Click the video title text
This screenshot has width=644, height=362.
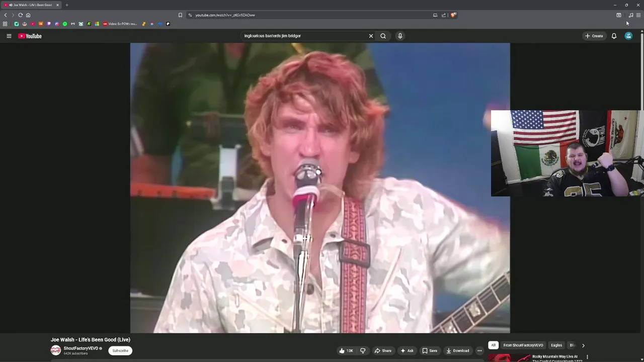(90, 339)
